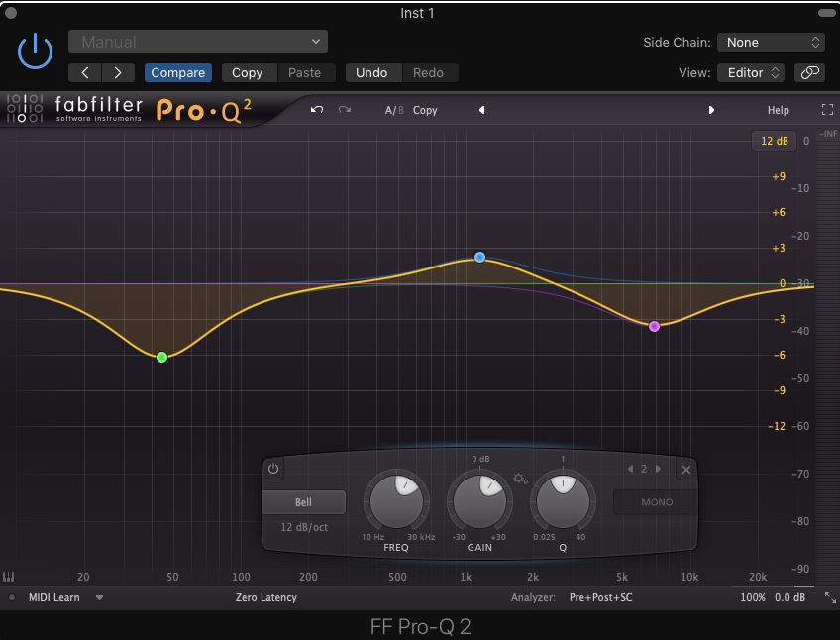Click the 0.0 dB output level
This screenshot has height=640, width=840.
(x=790, y=597)
